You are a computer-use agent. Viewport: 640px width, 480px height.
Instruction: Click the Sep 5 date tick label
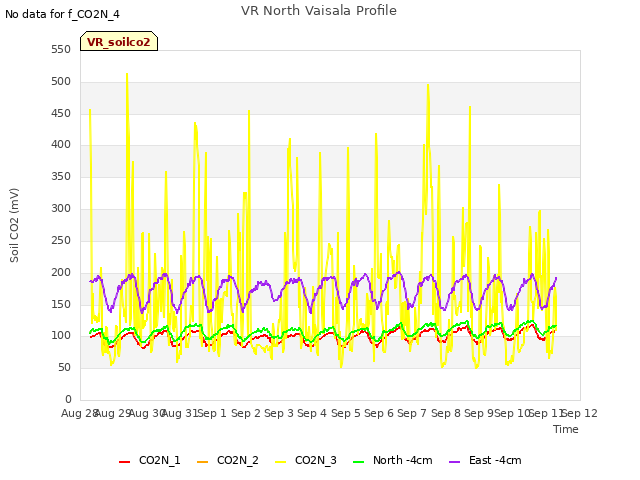(x=345, y=413)
